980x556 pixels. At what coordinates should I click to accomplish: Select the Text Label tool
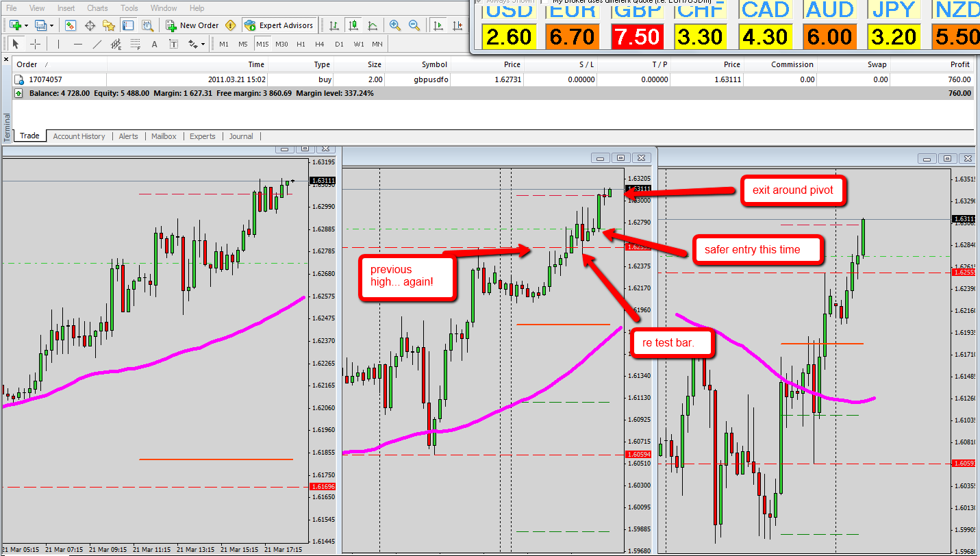(174, 44)
